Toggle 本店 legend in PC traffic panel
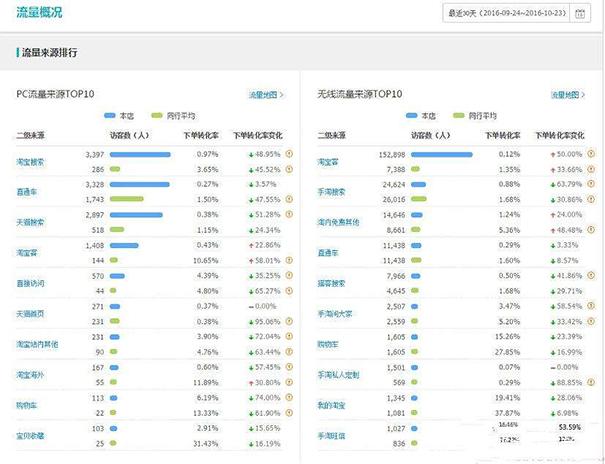Viewport: 605px width, 464px height. pos(119,116)
